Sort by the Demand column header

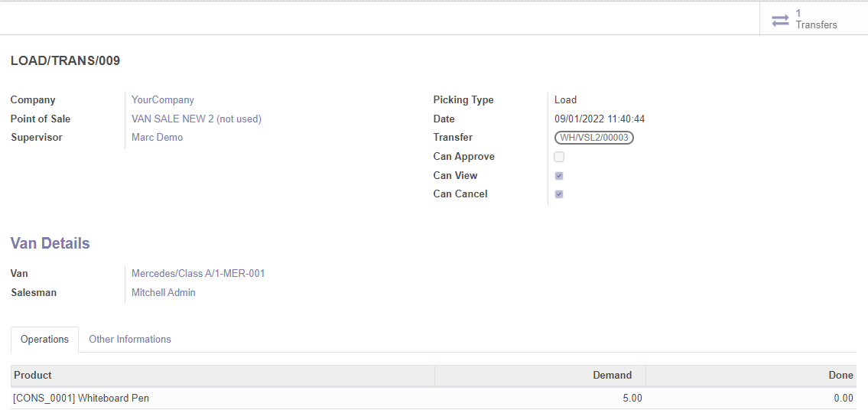[612, 375]
